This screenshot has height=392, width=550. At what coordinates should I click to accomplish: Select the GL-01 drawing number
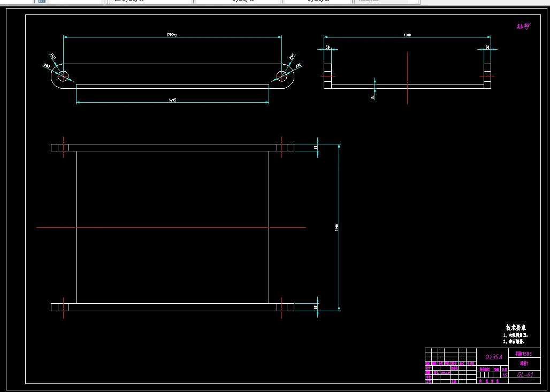[x=525, y=375]
